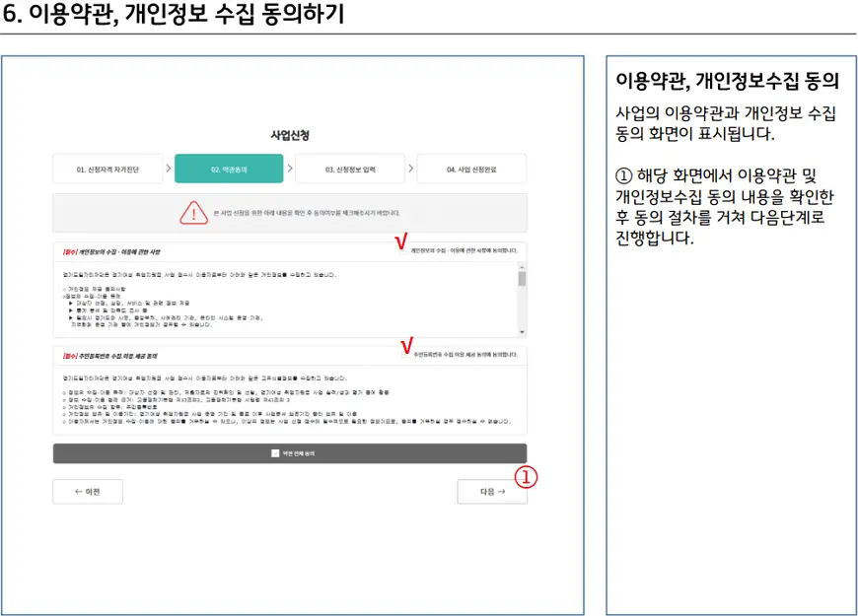Viewport: 858px width, 616px height.
Task: Click the red check mark above 주민등록번호 consent
Action: point(404,345)
